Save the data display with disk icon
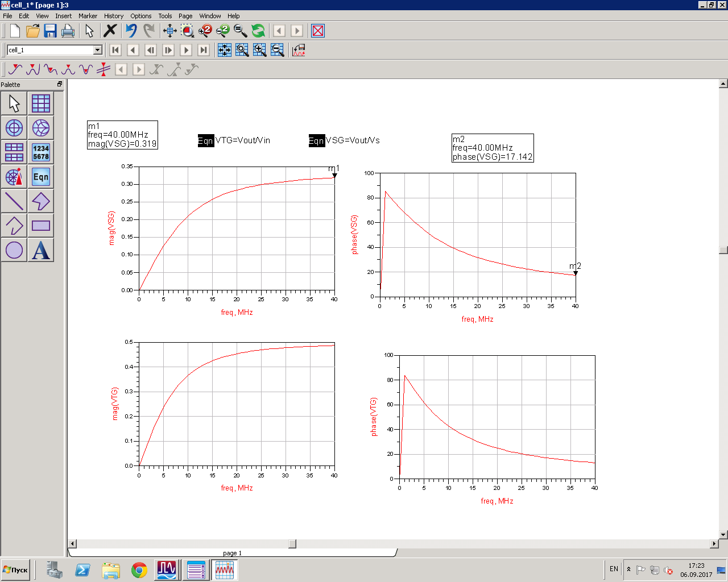 (51, 31)
